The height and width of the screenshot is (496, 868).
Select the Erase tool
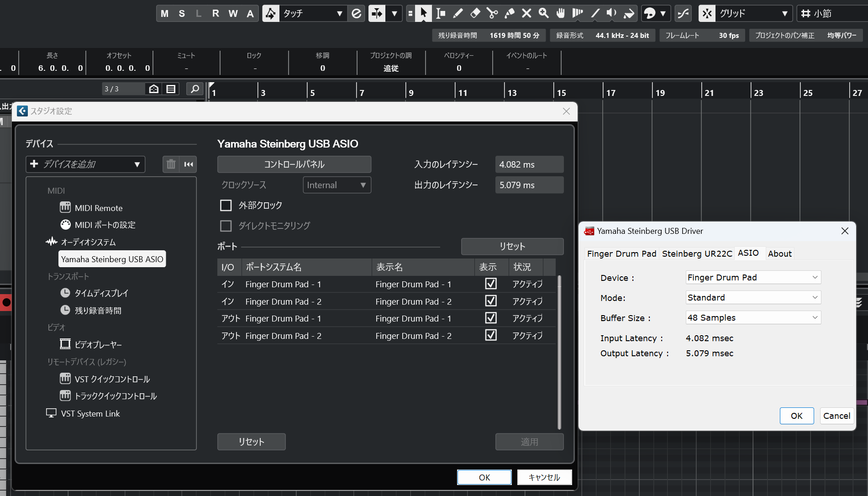475,13
